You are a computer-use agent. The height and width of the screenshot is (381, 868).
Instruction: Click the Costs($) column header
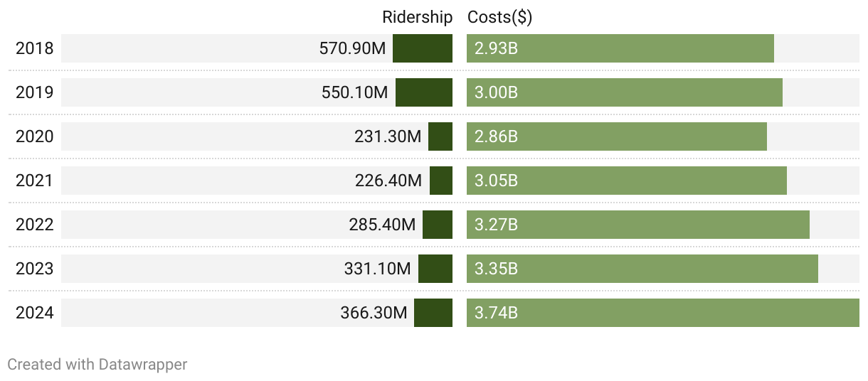499,17
